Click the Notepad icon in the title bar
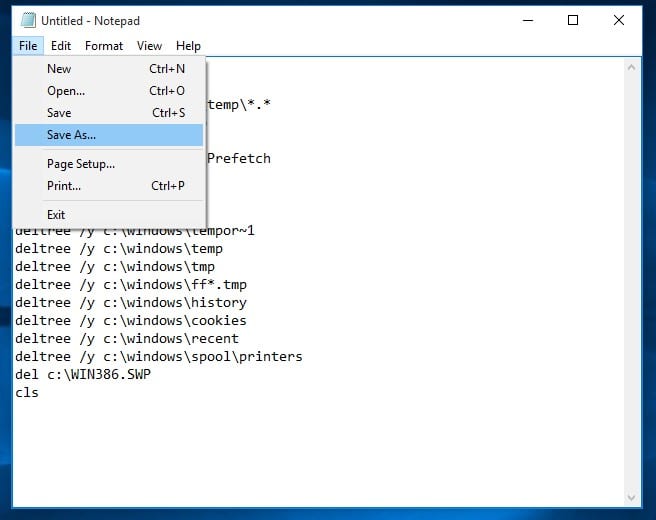 tap(28, 20)
